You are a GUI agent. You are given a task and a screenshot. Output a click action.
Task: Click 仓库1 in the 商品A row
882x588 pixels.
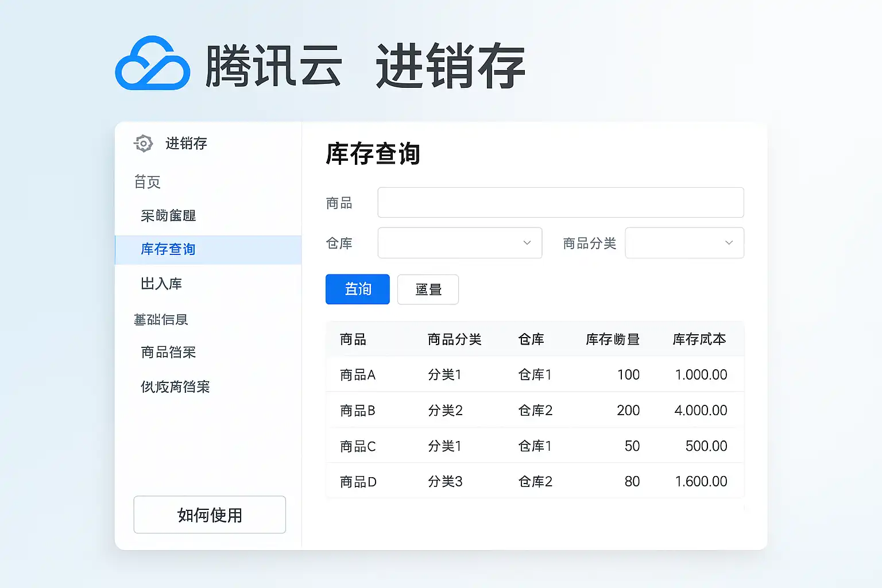tap(535, 375)
